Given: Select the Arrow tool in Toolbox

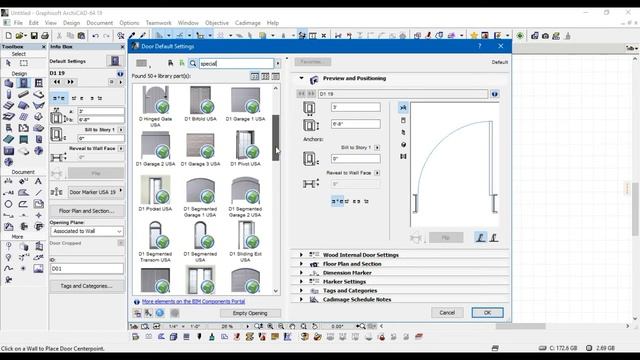Looking at the screenshot, I should pos(9,63).
